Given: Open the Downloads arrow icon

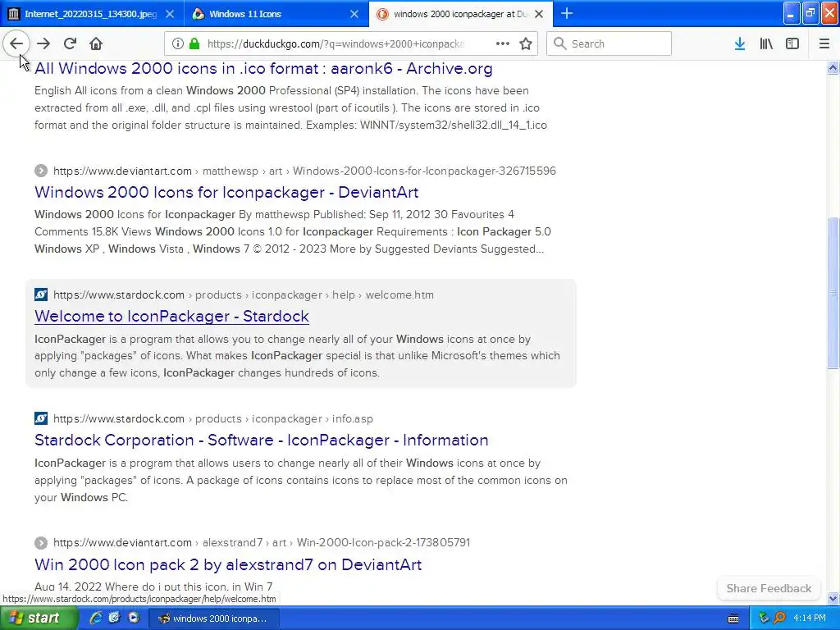Looking at the screenshot, I should [x=740, y=43].
